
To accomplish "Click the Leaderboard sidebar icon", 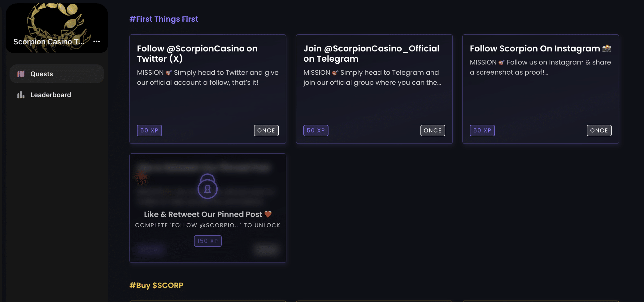I will point(21,95).
